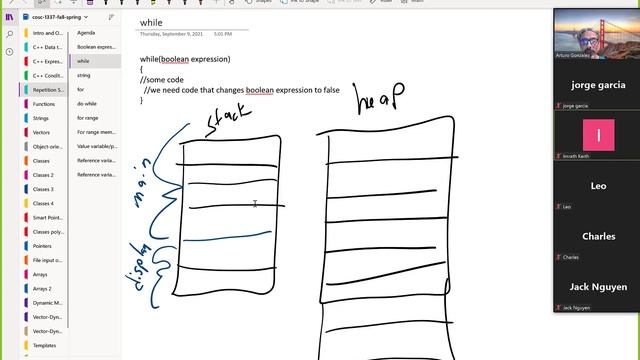Open the Functions section
The width and height of the screenshot is (640, 360).
pyautogui.click(x=44, y=104)
